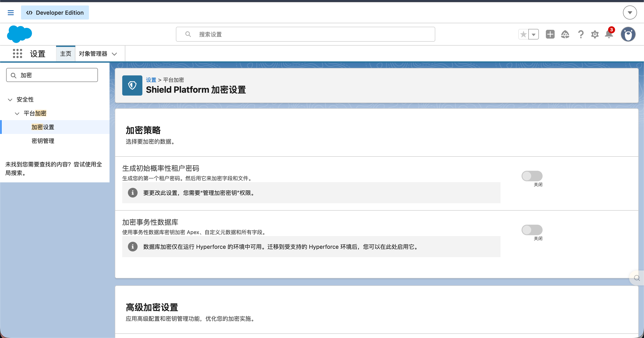The width and height of the screenshot is (644, 338).
Task: Open the hamburger menu icon
Action: click(11, 12)
